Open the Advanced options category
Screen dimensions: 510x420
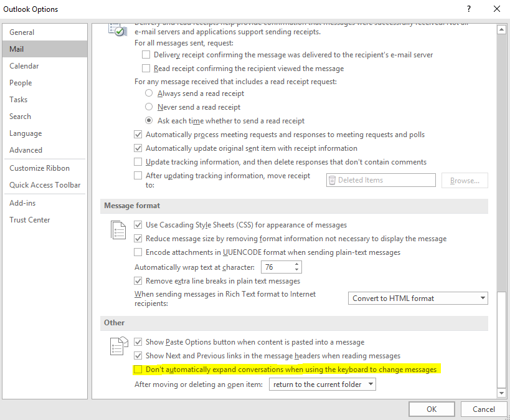coord(45,150)
